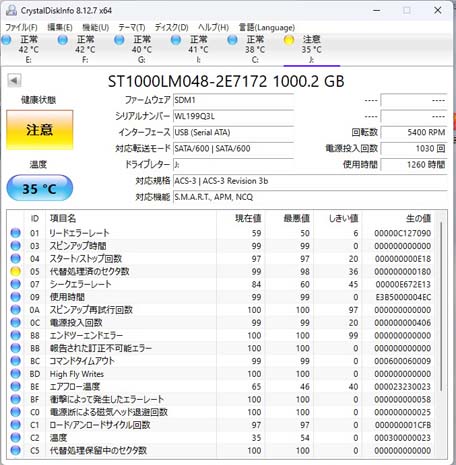Image resolution: width=456 pixels, height=465 pixels.
Task: Click status orb of row 04 スタート/ストップ回数
Action: click(x=15, y=258)
